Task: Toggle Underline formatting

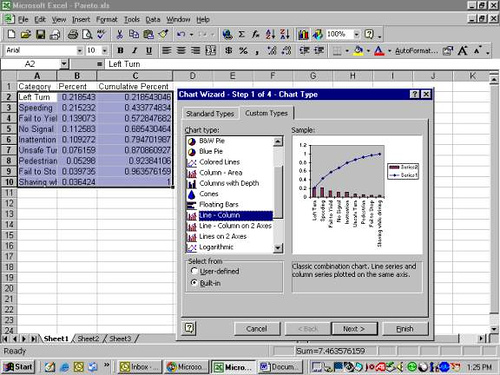Action: [x=149, y=51]
